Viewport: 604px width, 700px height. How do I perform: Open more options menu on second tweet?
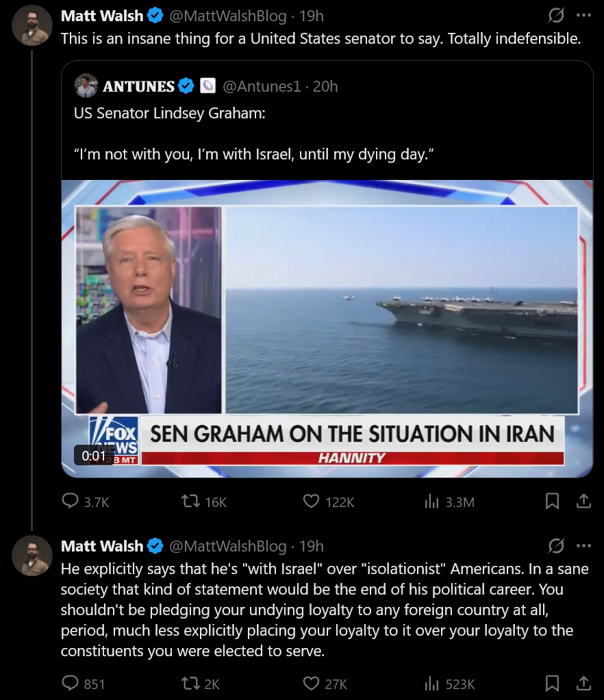[583, 545]
